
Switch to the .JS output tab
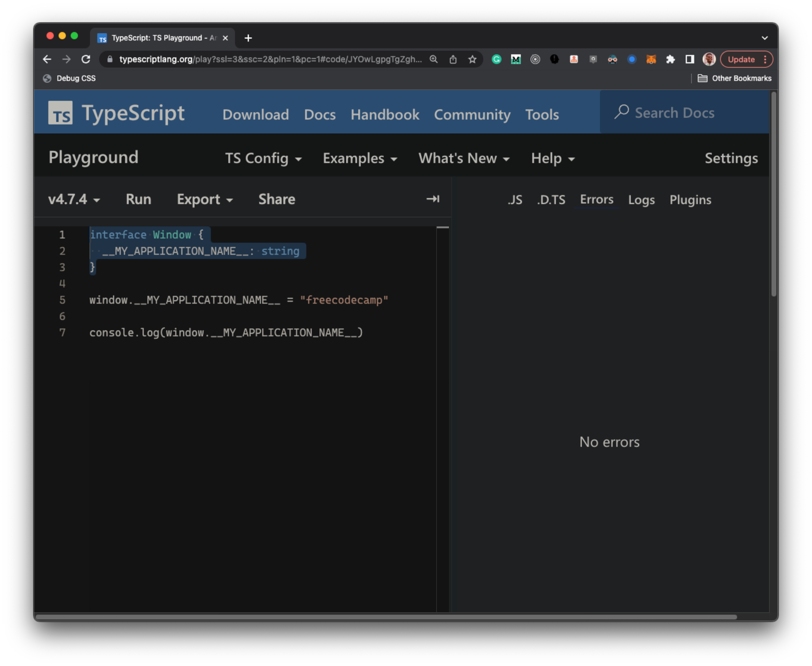(515, 200)
